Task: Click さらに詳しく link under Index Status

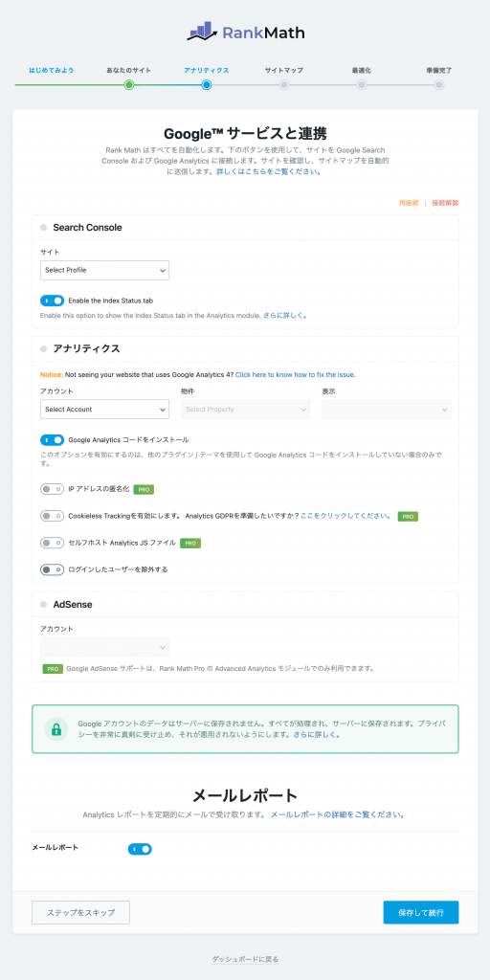Action: click(x=285, y=316)
